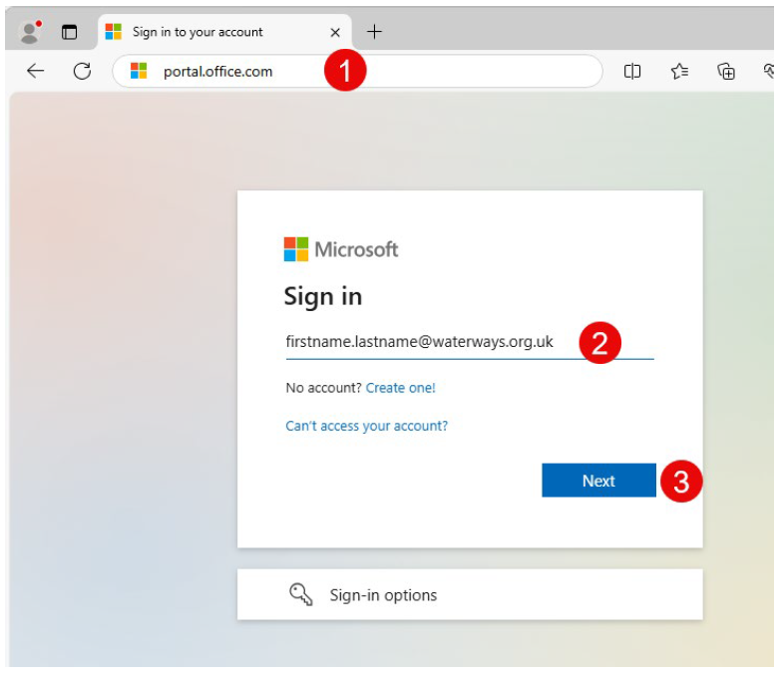The image size is (784, 677).
Task: Open a new tab with plus button
Action: coord(374,32)
